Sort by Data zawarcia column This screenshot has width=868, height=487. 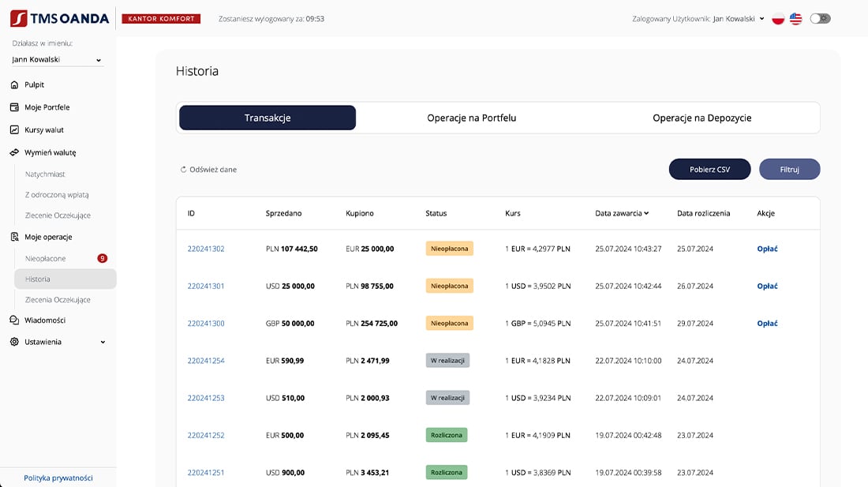tap(622, 213)
